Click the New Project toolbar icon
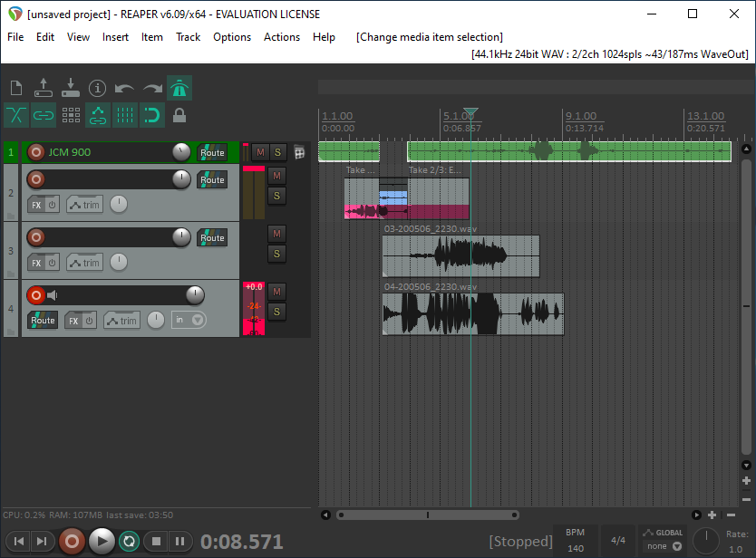The image size is (756, 558). pyautogui.click(x=16, y=88)
